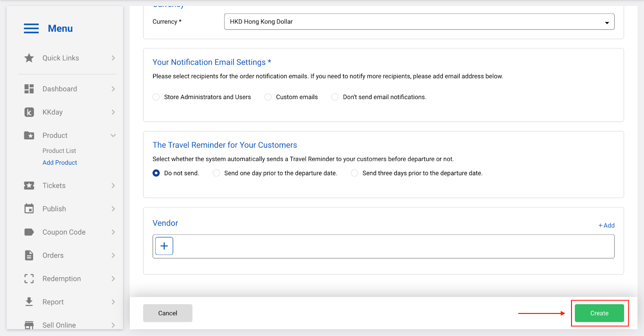This screenshot has height=336, width=644.
Task: Click inside the Vendor input field
Action: pos(384,246)
